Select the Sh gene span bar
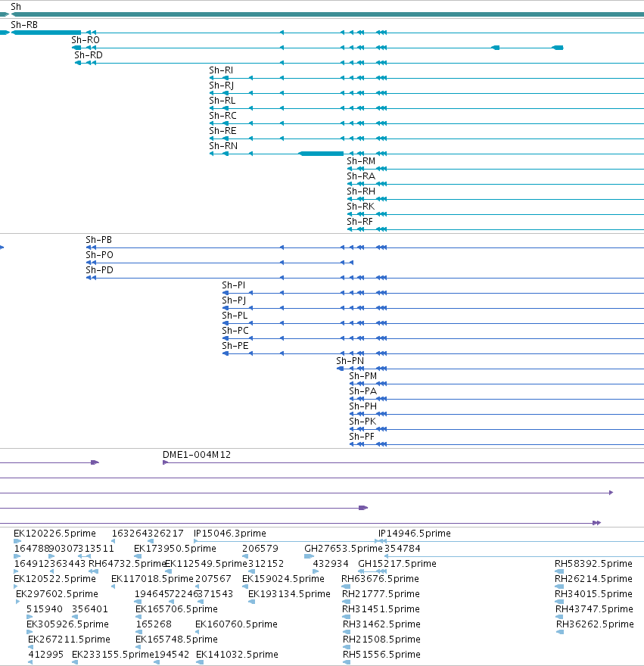 point(327,14)
